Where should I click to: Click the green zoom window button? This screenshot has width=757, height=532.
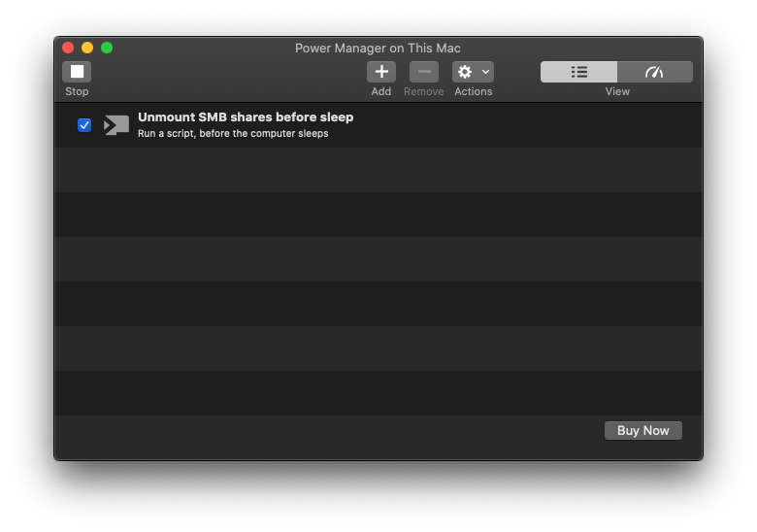point(107,48)
